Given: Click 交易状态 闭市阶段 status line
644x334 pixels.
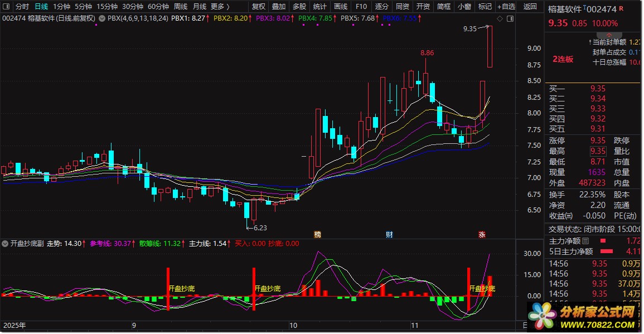Looking at the screenshot, I should pyautogui.click(x=595, y=229).
